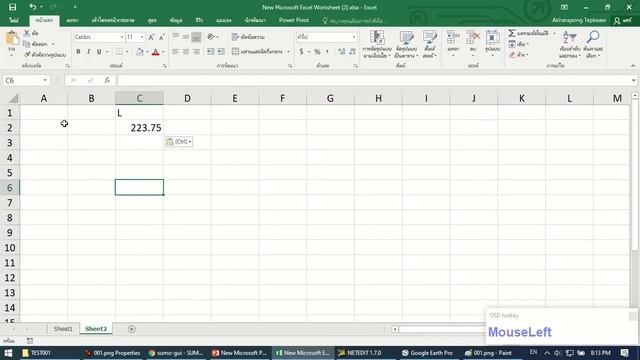Toggle align text left

click(x=176, y=52)
